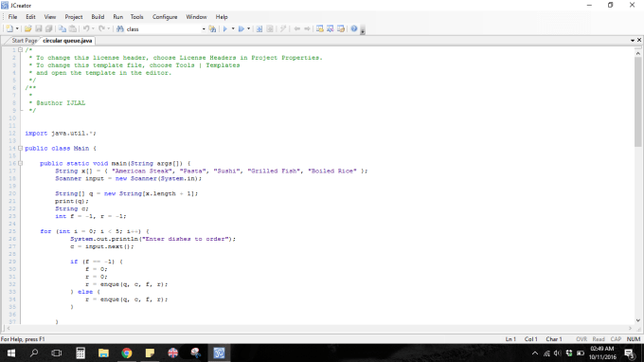Viewport: 644px width, 362px height.
Task: Toggle the third view window icon
Action: 341,28
